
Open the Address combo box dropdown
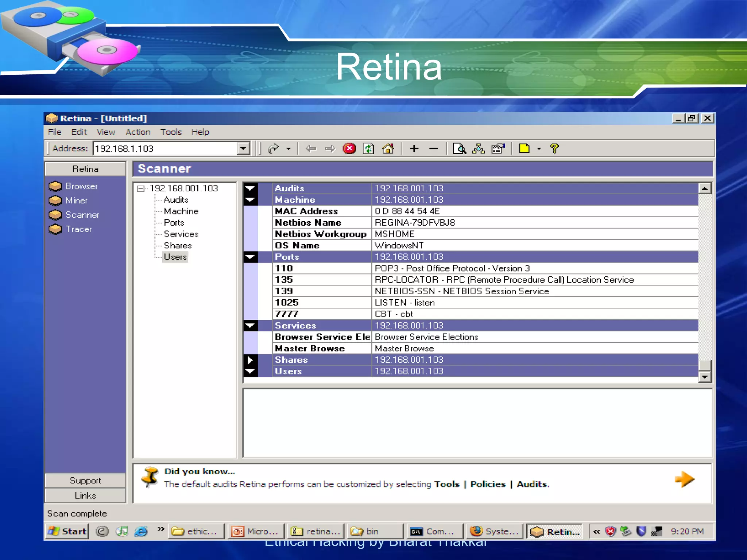[243, 148]
